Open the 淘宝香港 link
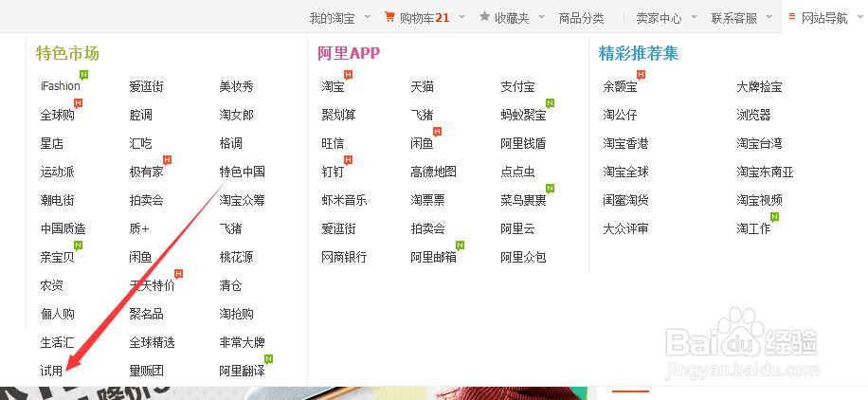 (x=625, y=143)
